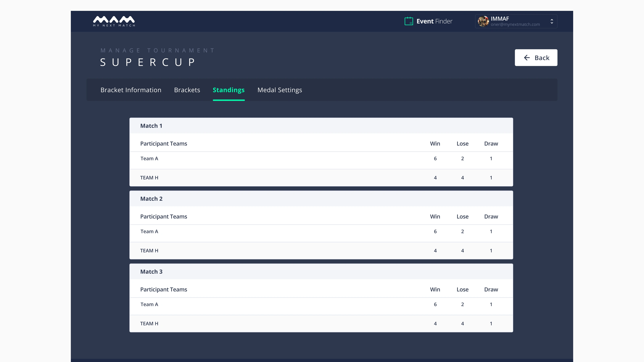This screenshot has height=362, width=644.
Task: Click Participant Teams header in Match 1
Action: click(163, 144)
